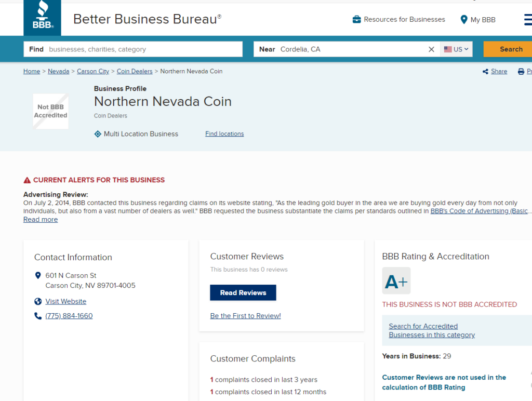
Task: Click THIS BUSINESS IS NOT BBB ACCREDITED text
Action: point(449,305)
